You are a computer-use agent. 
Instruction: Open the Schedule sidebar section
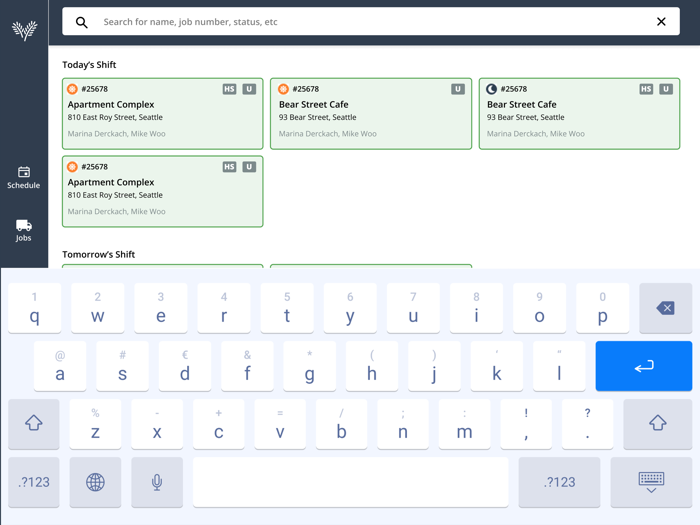click(x=24, y=178)
